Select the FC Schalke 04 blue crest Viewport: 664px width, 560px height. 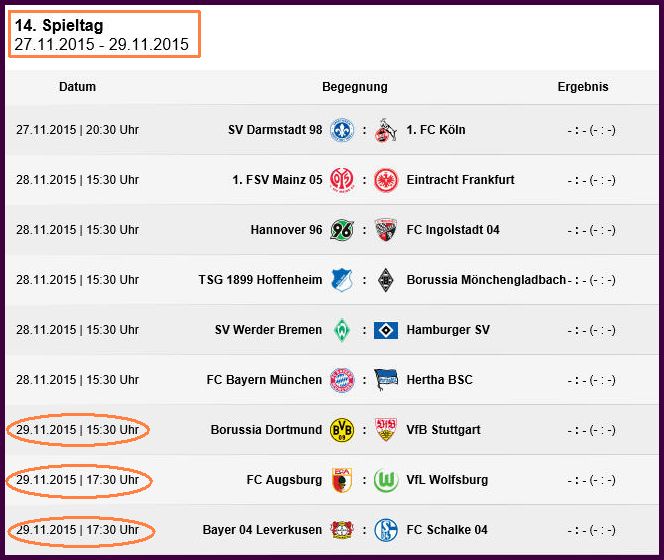coord(386,530)
